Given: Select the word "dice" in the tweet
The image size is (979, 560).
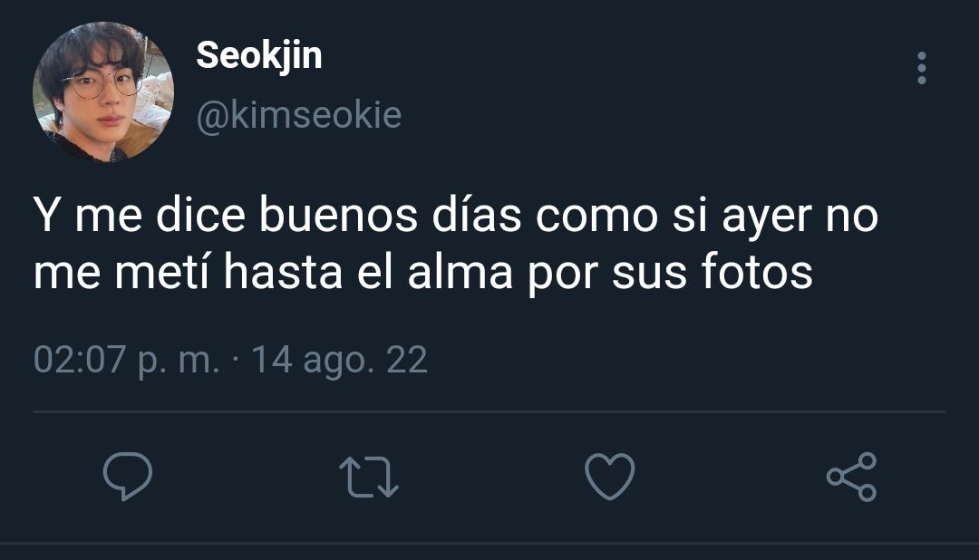Looking at the screenshot, I should (x=199, y=215).
